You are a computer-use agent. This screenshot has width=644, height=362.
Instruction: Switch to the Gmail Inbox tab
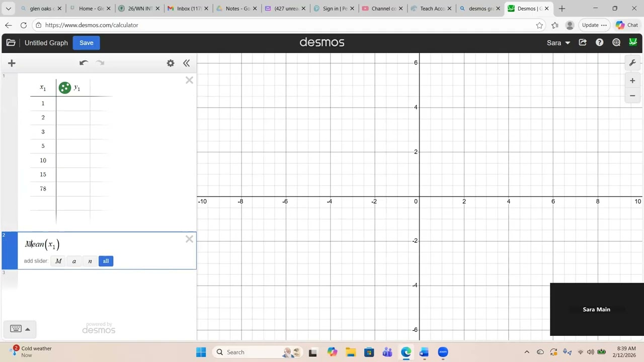(x=187, y=9)
